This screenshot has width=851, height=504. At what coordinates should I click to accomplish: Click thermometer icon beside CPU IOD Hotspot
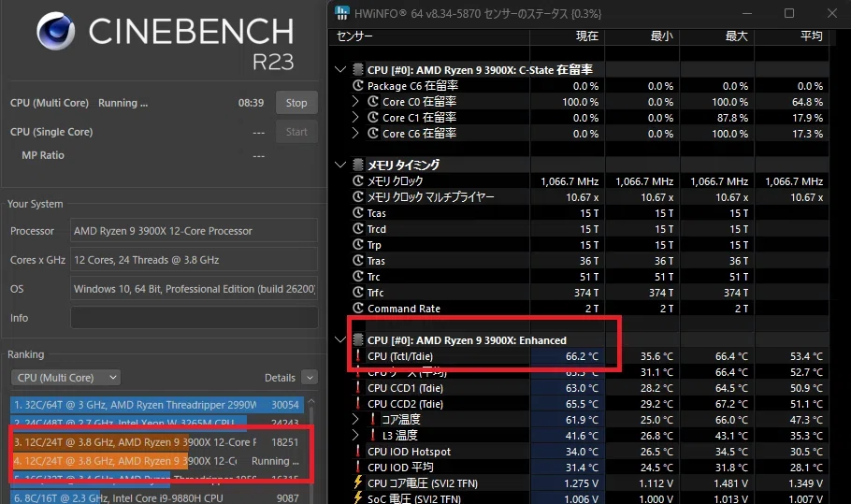coord(357,451)
